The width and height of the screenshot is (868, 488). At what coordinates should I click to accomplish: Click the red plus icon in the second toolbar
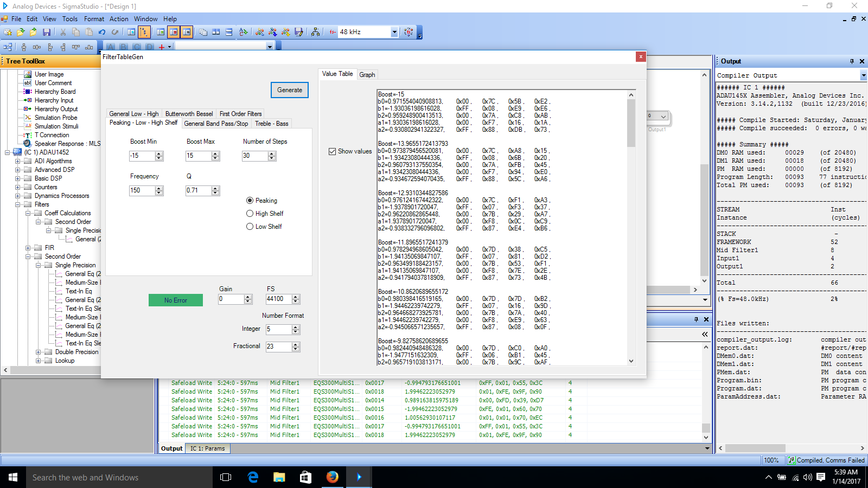(x=161, y=47)
